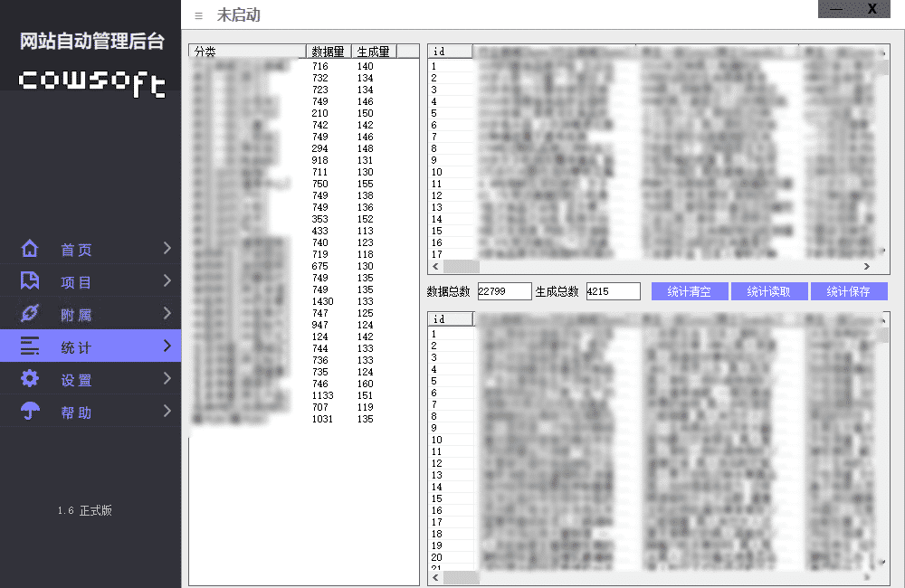Screen dimensions: 905x588
Task: Click the 生成总数 input field
Action: [613, 291]
